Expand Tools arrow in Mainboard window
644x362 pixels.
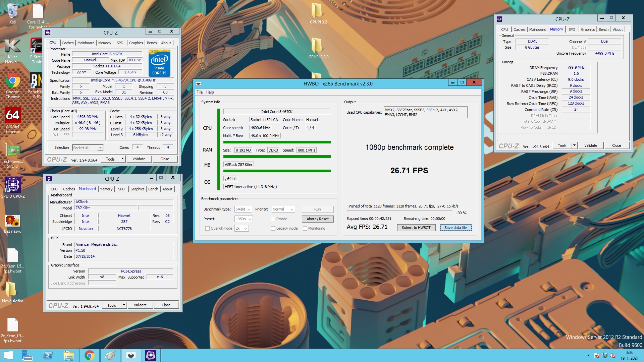(x=124, y=305)
